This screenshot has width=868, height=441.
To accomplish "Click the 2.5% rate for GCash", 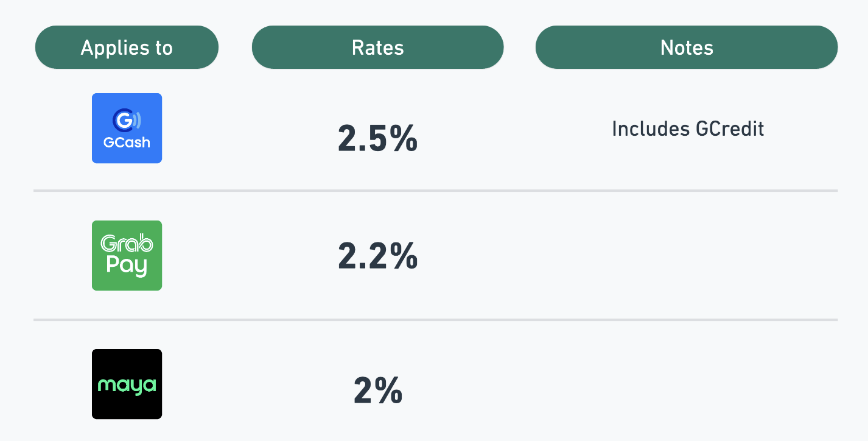I will pyautogui.click(x=377, y=139).
